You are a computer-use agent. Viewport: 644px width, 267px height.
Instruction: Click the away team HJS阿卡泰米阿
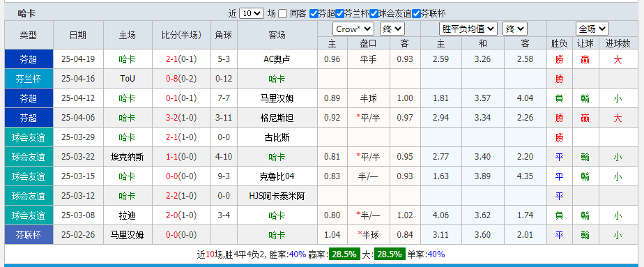(277, 196)
